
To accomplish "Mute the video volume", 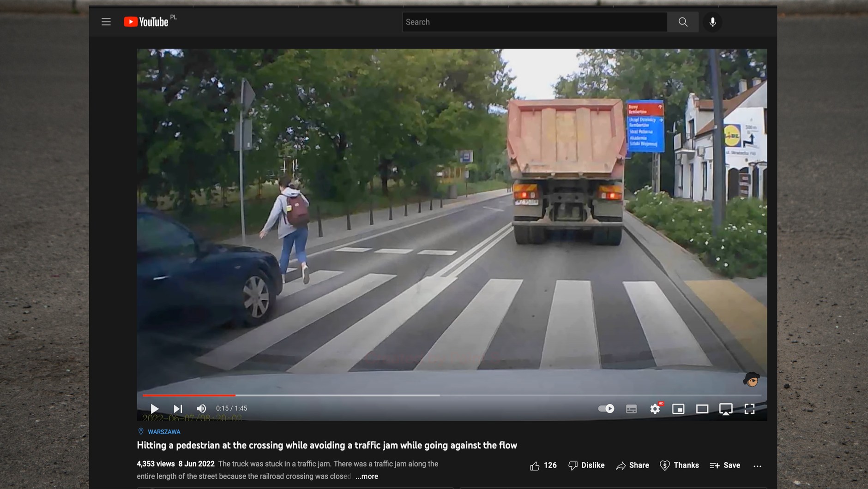I will pyautogui.click(x=201, y=409).
